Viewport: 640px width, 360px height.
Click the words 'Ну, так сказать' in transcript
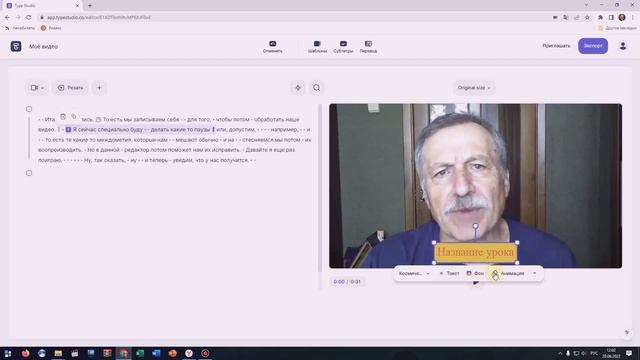[x=104, y=160]
